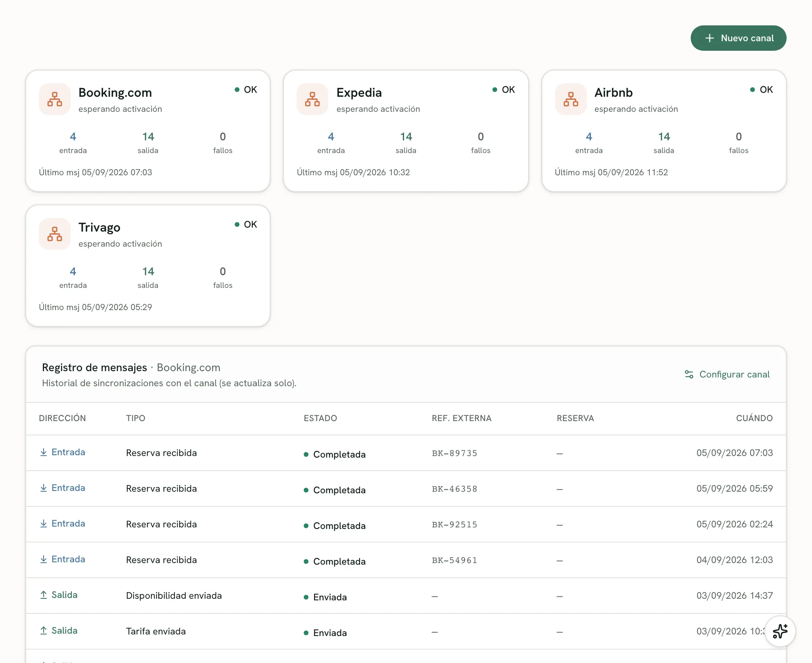
Task: Click Expedia salida count of 14
Action: click(x=406, y=137)
